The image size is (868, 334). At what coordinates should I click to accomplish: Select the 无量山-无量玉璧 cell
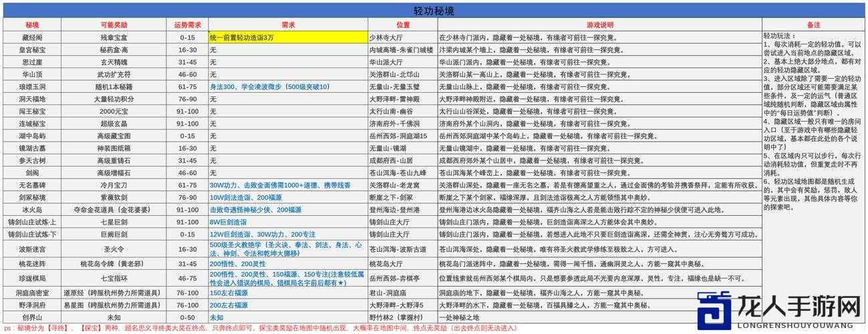pos(403,86)
